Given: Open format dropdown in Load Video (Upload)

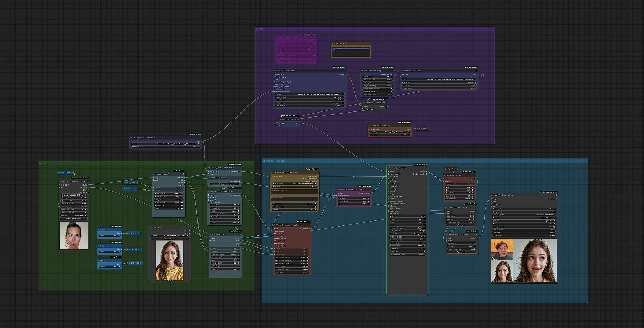Looking at the screenshot, I should (74, 215).
